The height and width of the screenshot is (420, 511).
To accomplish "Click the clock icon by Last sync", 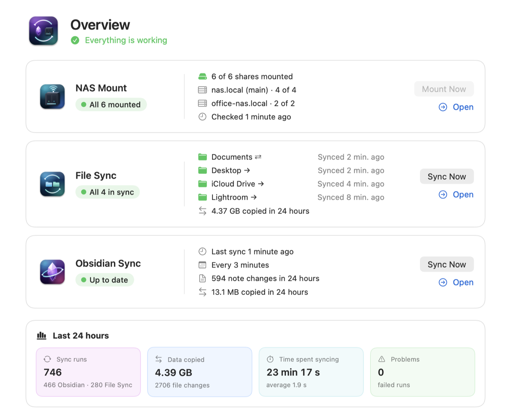I will (203, 252).
